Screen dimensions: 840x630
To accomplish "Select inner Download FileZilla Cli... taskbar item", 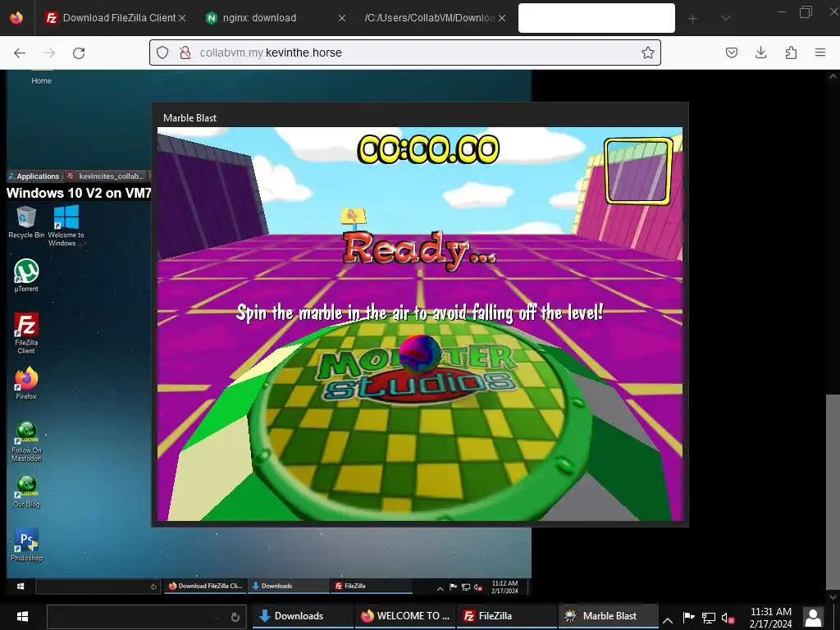I will click(206, 586).
